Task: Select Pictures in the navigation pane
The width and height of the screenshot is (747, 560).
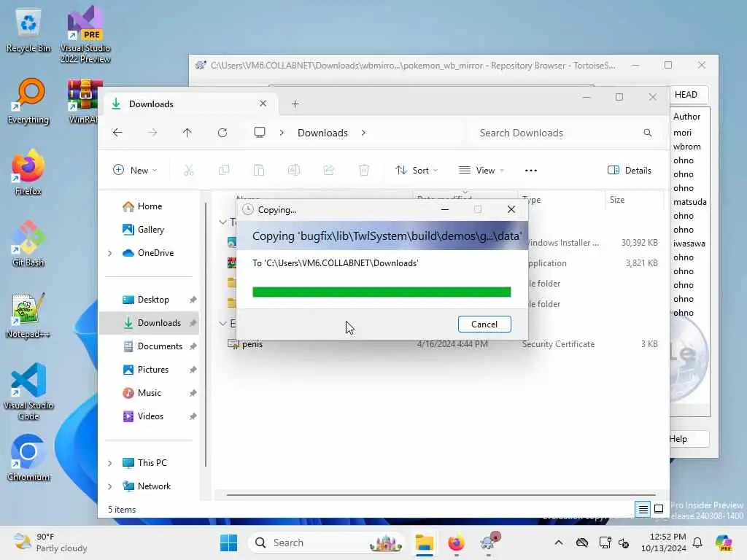Action: click(146, 370)
